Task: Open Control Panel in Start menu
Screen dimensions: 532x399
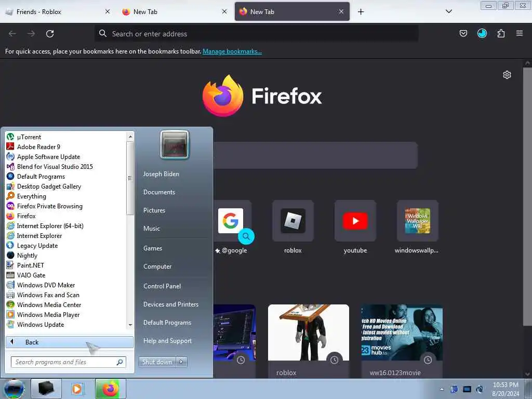Action: (x=162, y=286)
